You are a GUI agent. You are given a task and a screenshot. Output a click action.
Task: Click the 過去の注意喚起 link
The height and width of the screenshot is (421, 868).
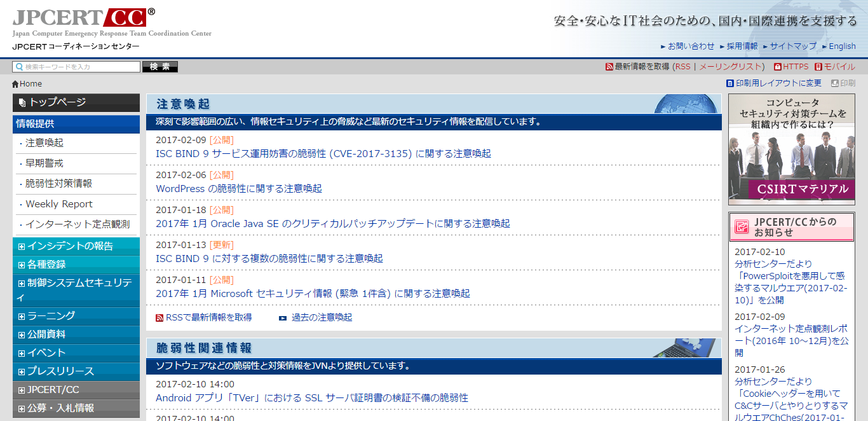322,317
